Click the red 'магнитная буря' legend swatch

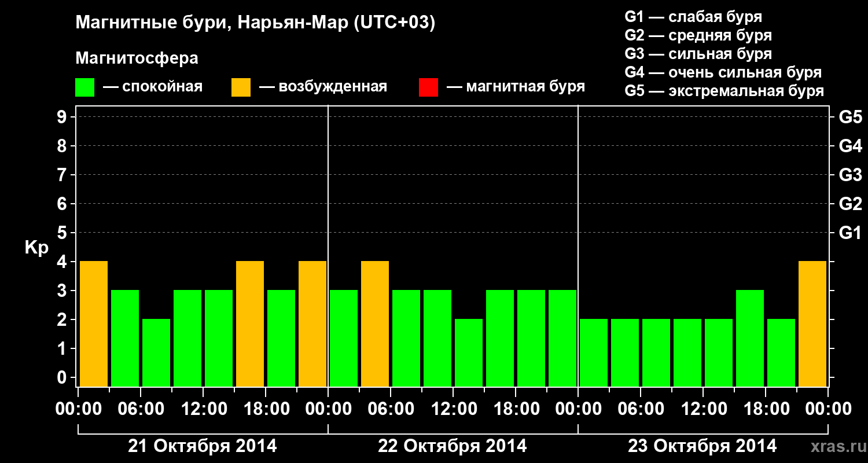(x=429, y=87)
